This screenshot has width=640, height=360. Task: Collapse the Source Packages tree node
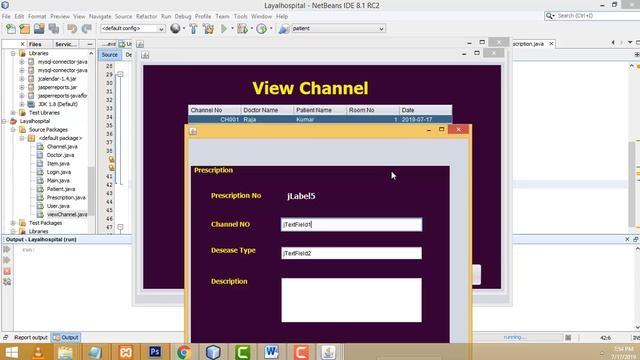coord(13,130)
